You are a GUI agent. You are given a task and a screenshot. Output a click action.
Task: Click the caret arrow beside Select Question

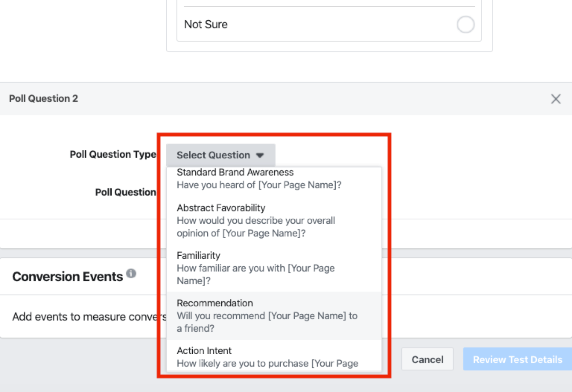coord(260,156)
